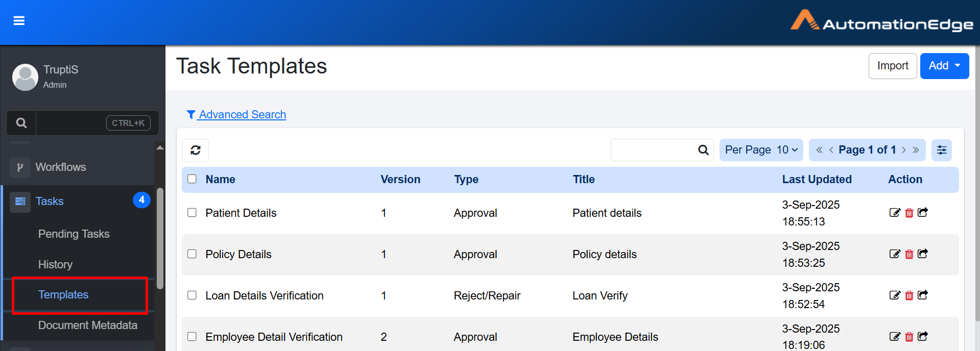Check the Policy Details row checkbox
Screen dimensions: 980x351
point(192,254)
